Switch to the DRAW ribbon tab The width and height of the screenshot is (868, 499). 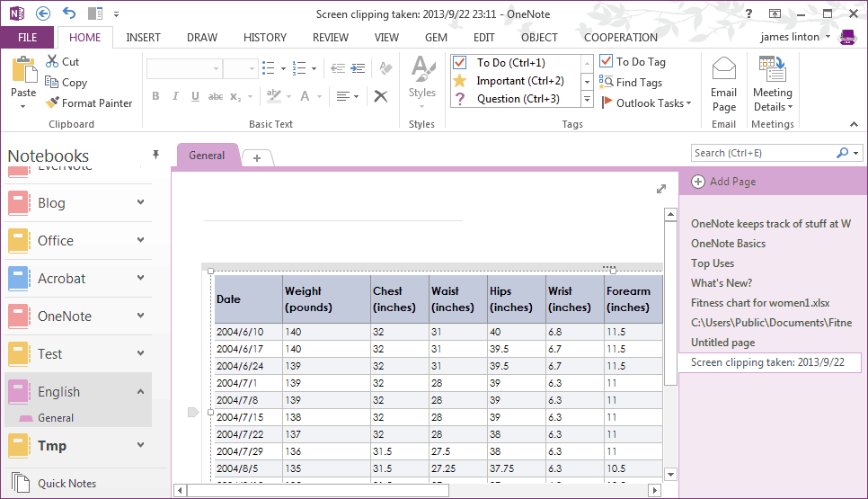[202, 37]
